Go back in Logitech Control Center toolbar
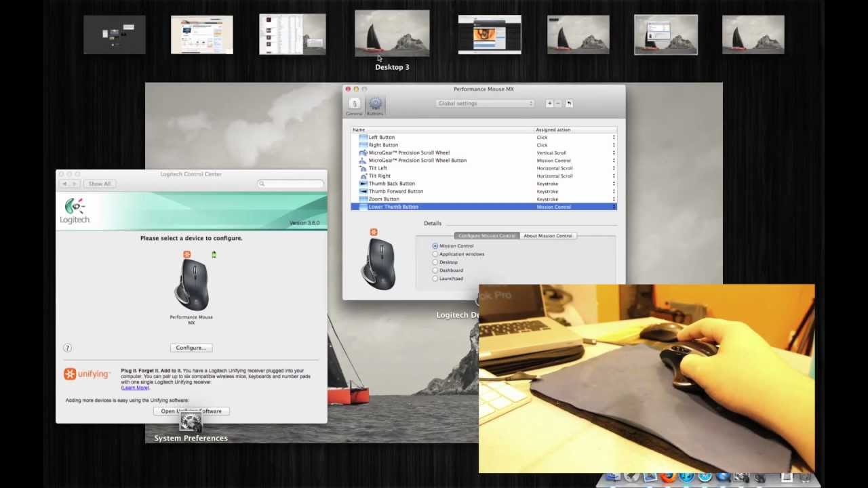The image size is (868, 488). pyautogui.click(x=65, y=184)
